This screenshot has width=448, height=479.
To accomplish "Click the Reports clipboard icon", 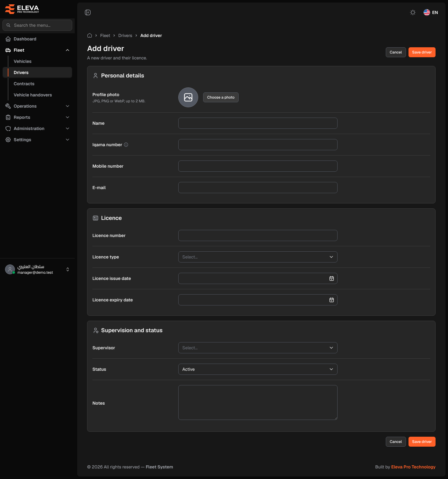I will point(8,117).
